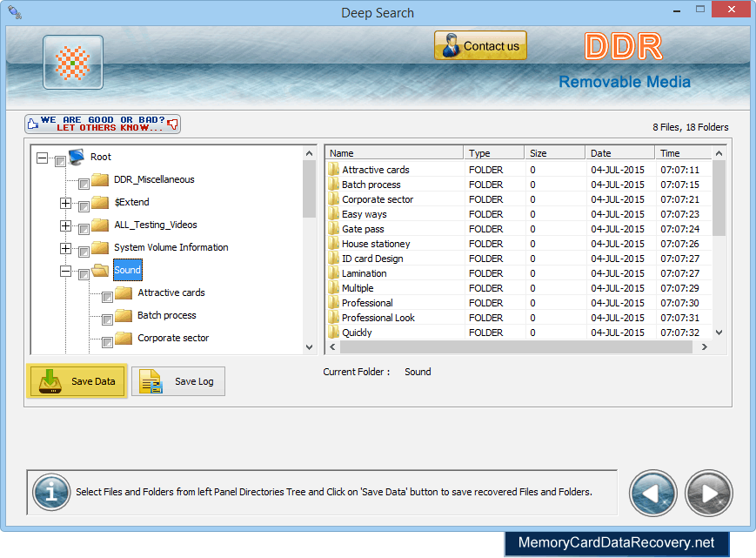The width and height of the screenshot is (756, 558).
Task: Select 'Professional Look' row in file list
Action: pyautogui.click(x=518, y=318)
